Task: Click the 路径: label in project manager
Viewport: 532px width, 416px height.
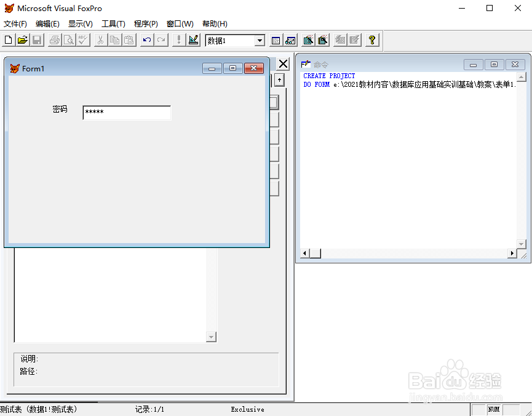Action: click(28, 371)
